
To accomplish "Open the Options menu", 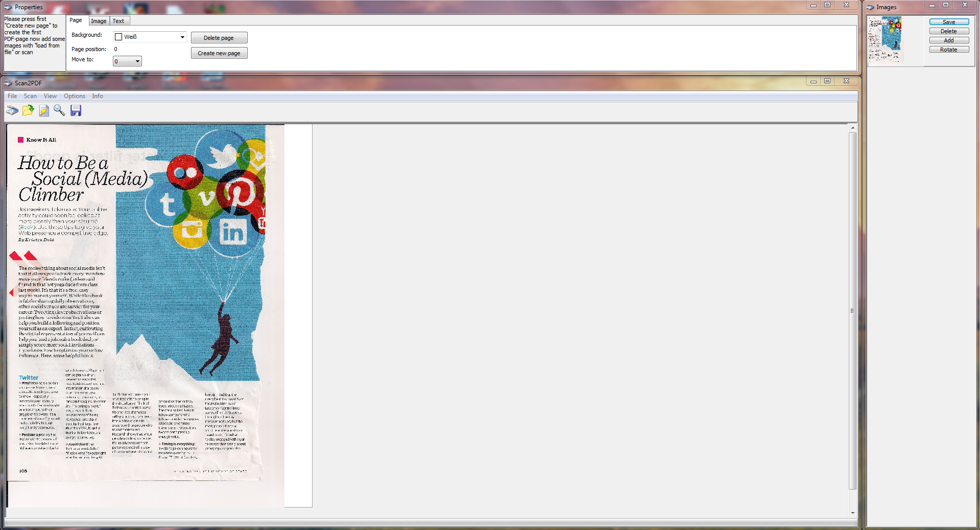I will point(75,96).
